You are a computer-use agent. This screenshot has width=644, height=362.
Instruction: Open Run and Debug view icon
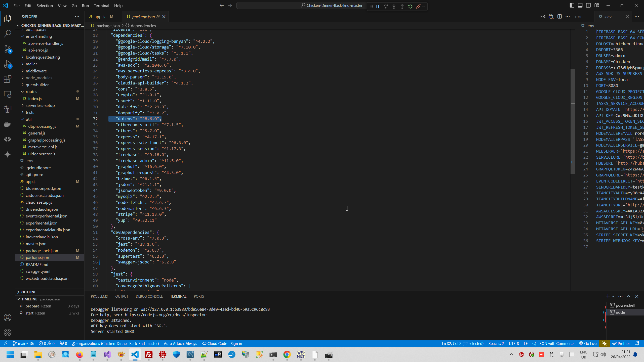8,64
